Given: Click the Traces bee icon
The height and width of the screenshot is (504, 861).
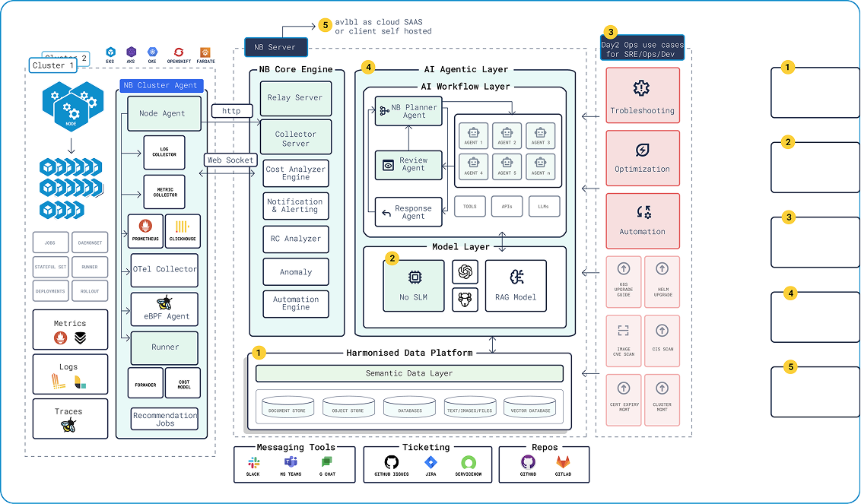Looking at the screenshot, I should 68,425.
